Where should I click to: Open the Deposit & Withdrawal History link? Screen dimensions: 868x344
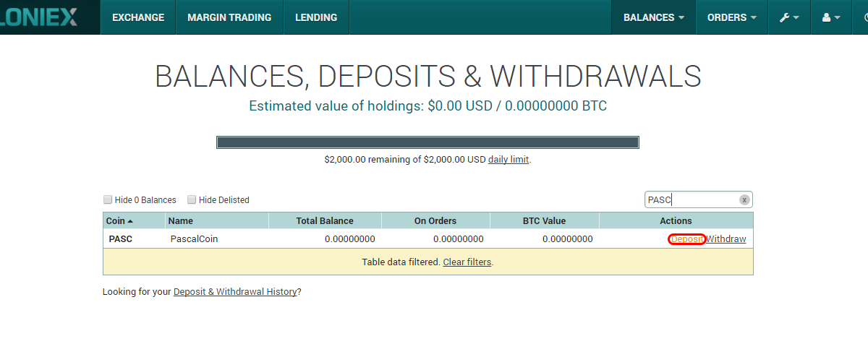235,292
